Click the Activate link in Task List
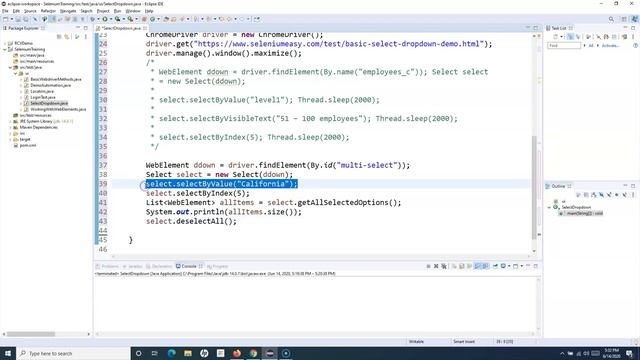The width and height of the screenshot is (640, 360). click(x=611, y=45)
